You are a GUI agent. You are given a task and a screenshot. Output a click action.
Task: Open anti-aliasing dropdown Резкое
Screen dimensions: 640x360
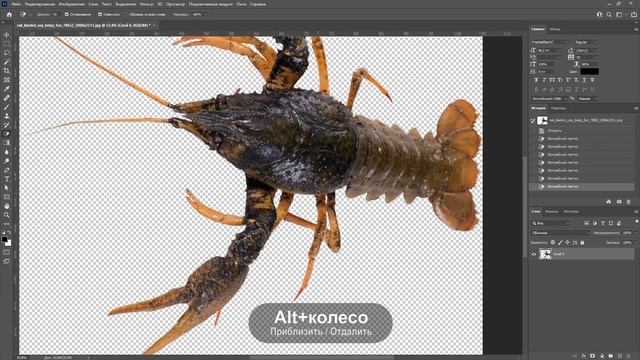click(587, 99)
